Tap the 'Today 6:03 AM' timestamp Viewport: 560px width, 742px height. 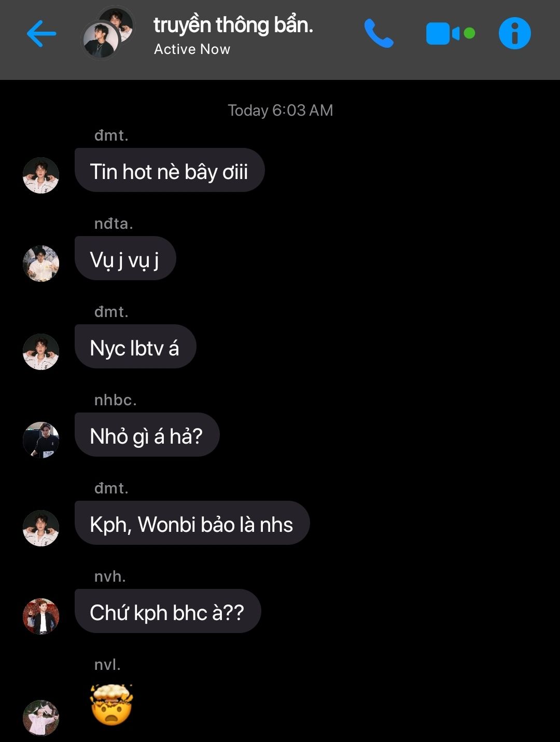(x=280, y=111)
